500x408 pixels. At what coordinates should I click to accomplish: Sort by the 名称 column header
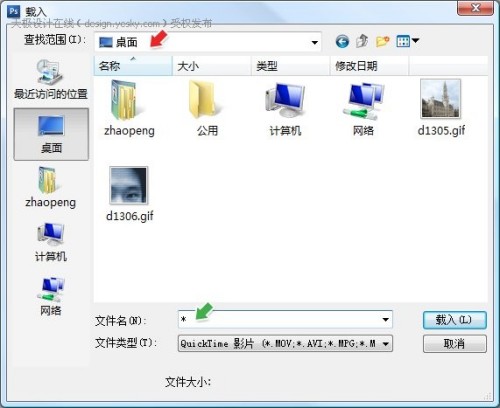[x=133, y=66]
